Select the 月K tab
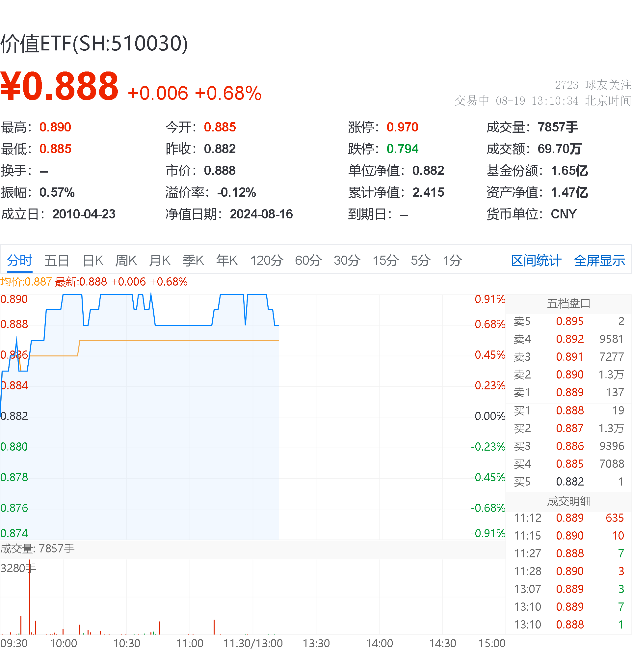This screenshot has width=632, height=672. tap(159, 261)
